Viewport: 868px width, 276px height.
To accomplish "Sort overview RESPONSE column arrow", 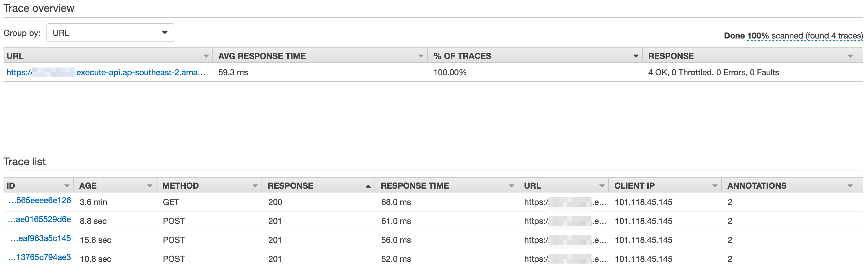I will (x=850, y=56).
